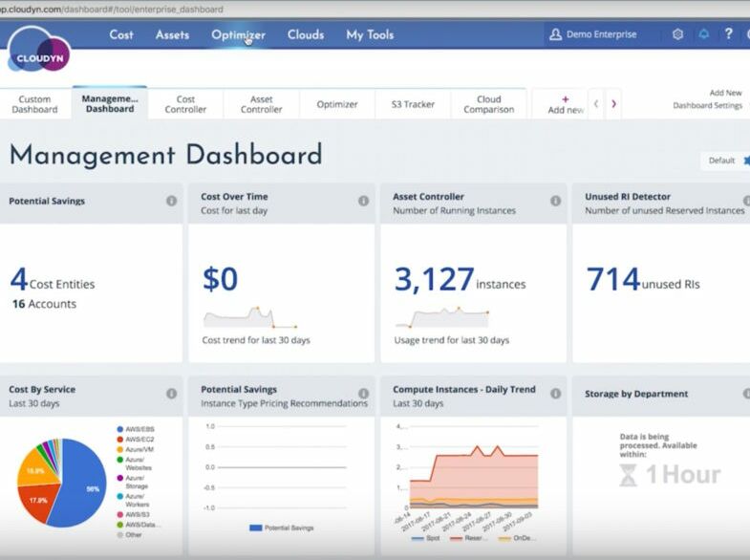This screenshot has width=750, height=560.
Task: Switch to Optimizer dashboard tab
Action: pos(336,104)
